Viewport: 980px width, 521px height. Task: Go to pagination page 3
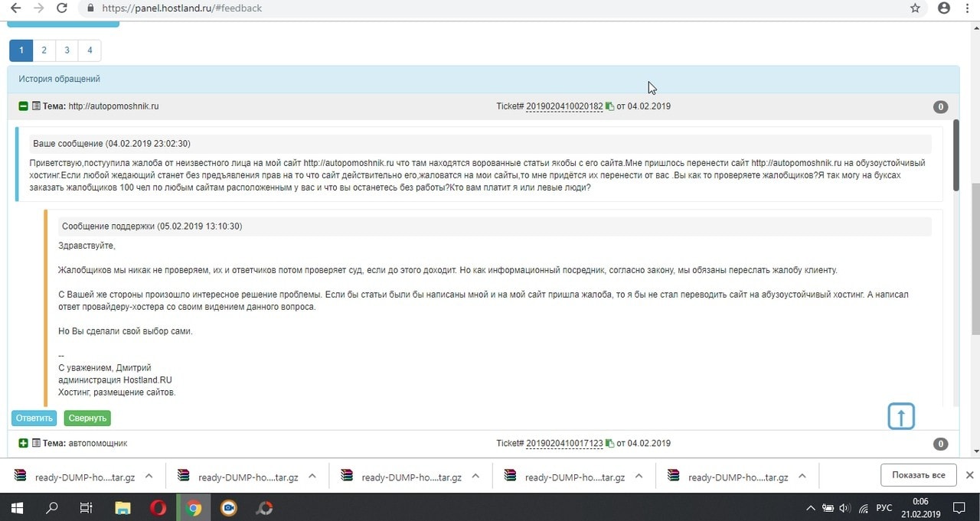coord(67,50)
